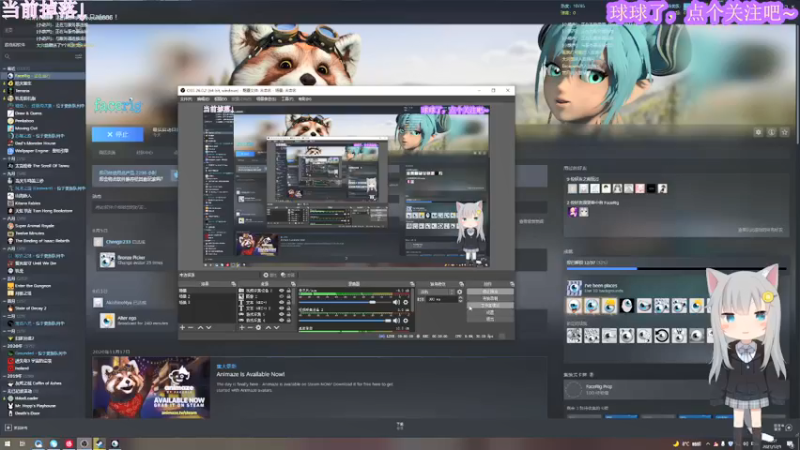Open Steam downloads icon at bottom center

400,426
